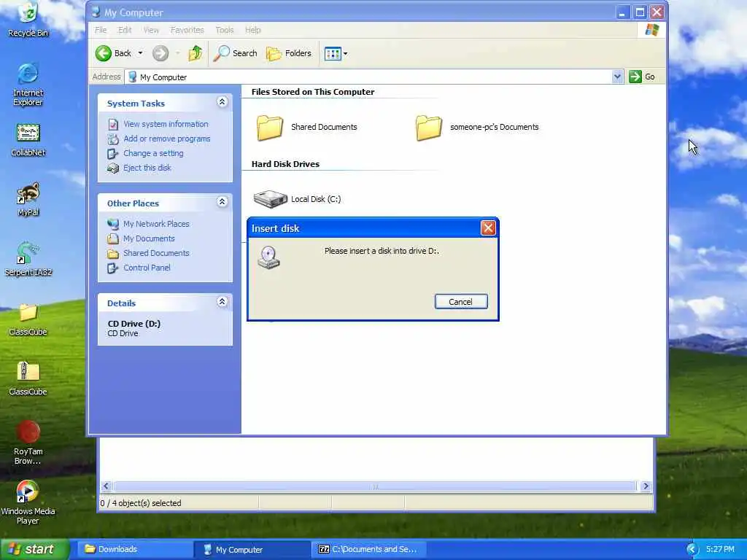Open My Documents in Other Places
This screenshot has width=747, height=560.
[x=149, y=238]
